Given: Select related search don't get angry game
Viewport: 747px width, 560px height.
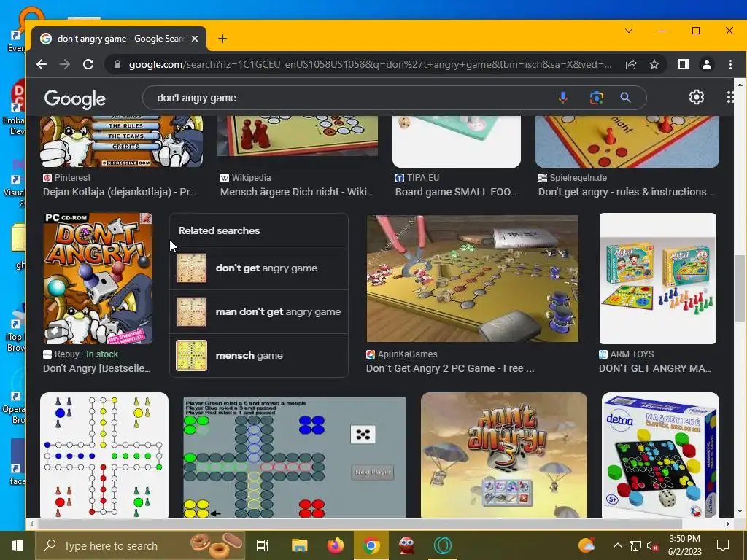Looking at the screenshot, I should 259,268.
